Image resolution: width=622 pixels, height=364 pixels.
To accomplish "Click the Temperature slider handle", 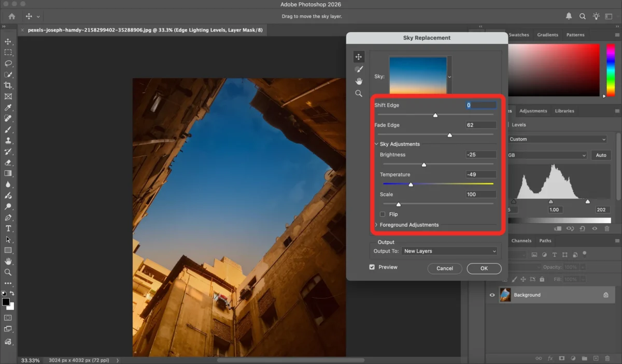I will click(x=411, y=184).
